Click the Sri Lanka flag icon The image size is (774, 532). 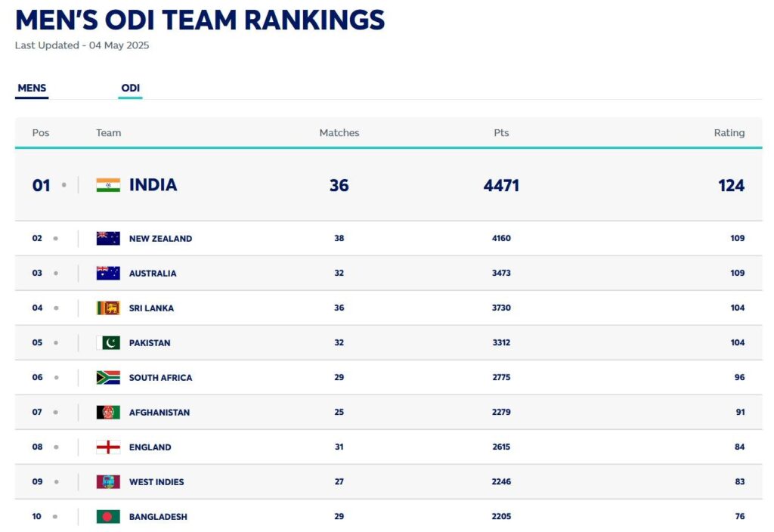coord(108,308)
